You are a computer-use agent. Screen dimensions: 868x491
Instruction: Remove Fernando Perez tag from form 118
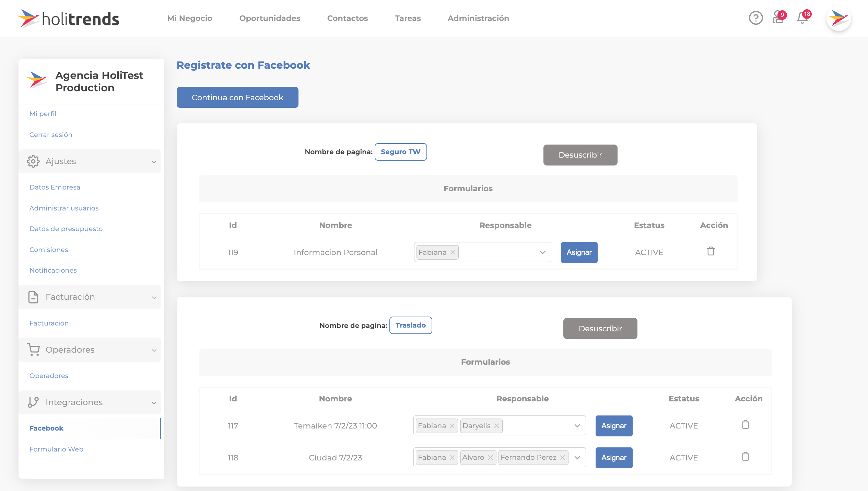coord(563,458)
